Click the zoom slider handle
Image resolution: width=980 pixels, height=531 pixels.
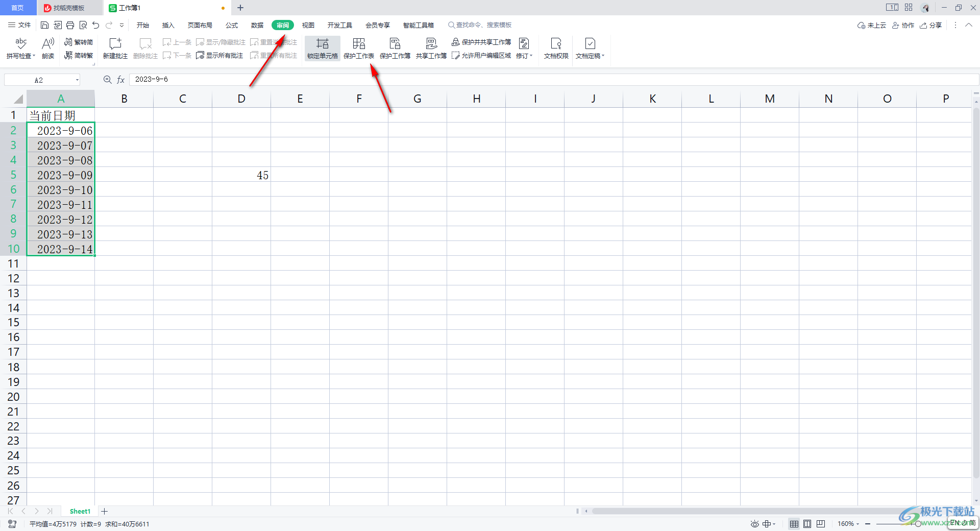(918, 524)
